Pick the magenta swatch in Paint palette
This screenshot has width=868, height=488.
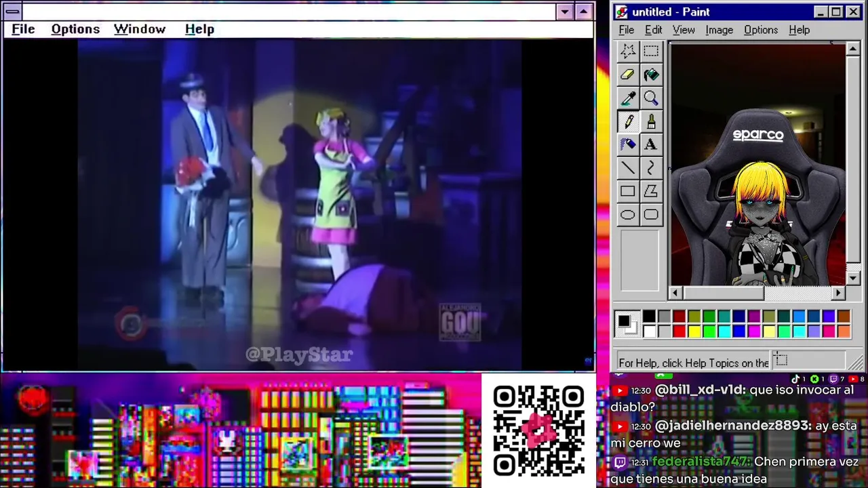(x=753, y=331)
